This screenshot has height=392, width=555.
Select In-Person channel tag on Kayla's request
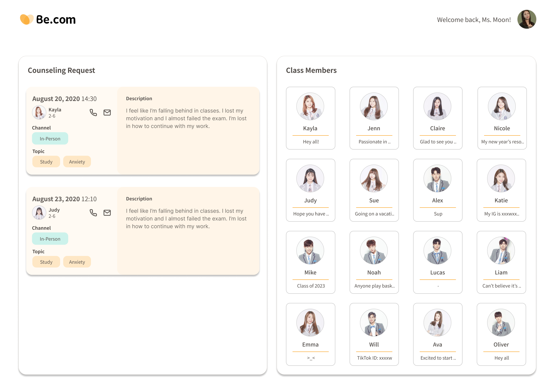tap(50, 139)
